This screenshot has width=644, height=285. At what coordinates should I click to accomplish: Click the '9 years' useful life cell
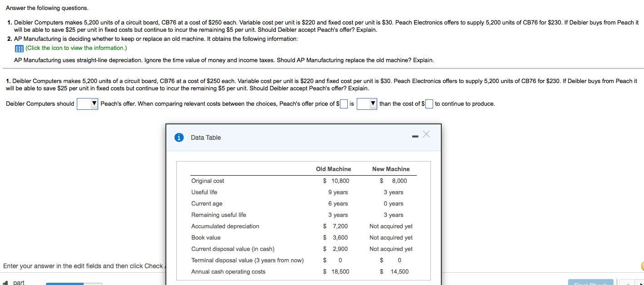(338, 192)
